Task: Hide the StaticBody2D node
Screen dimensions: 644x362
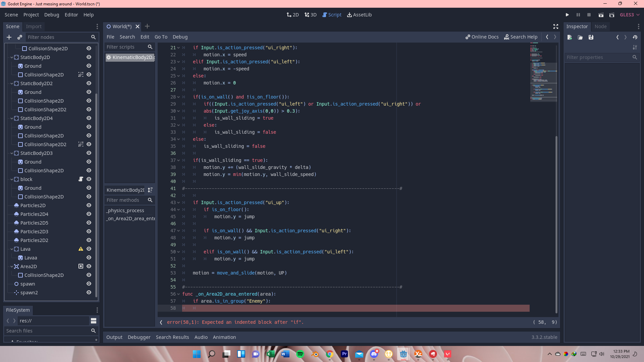Action: [x=89, y=57]
